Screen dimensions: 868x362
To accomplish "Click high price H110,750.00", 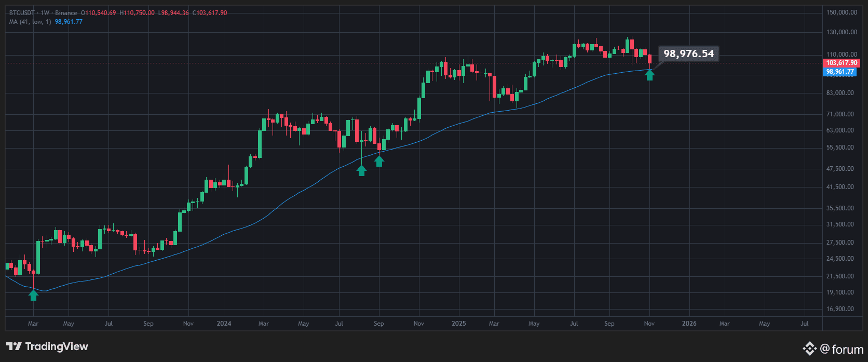I will [137, 13].
